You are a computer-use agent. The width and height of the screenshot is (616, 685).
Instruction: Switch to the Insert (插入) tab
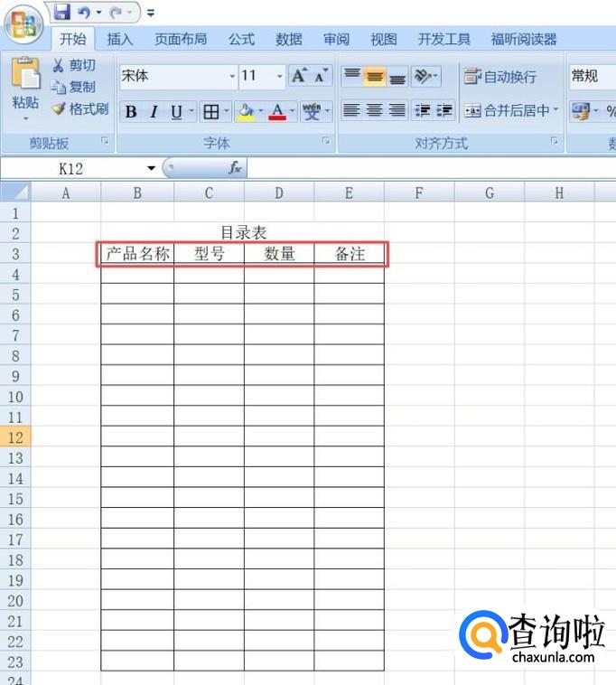click(x=119, y=39)
